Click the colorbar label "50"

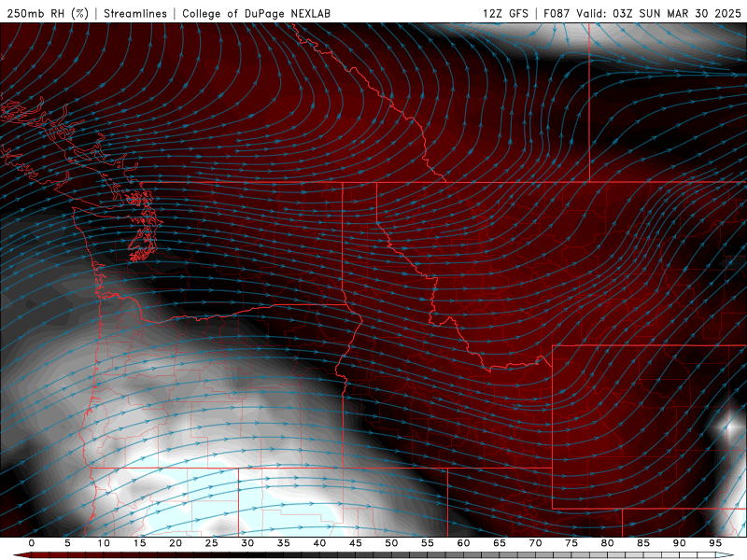[x=391, y=543]
